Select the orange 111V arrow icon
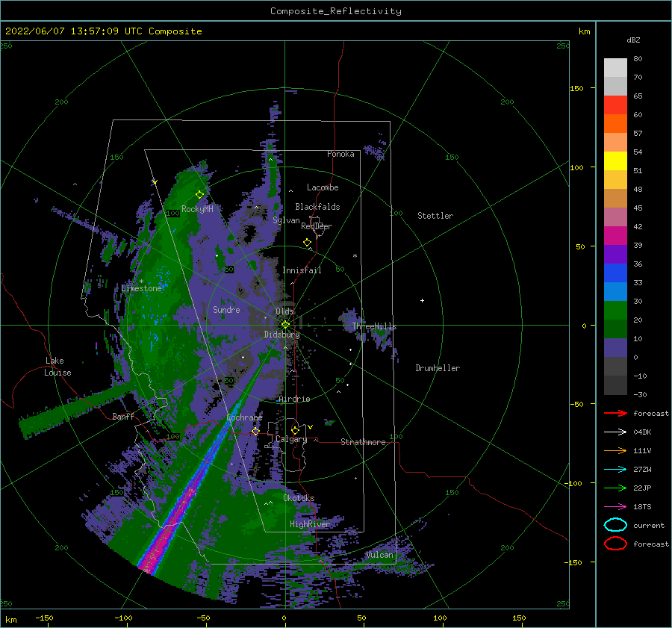672x628 pixels. (x=615, y=450)
